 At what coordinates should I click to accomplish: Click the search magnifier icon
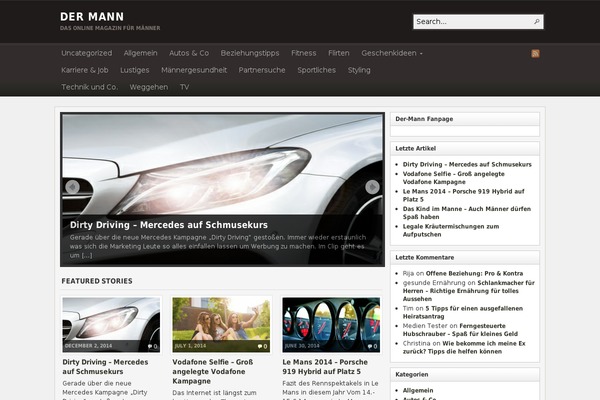click(537, 21)
